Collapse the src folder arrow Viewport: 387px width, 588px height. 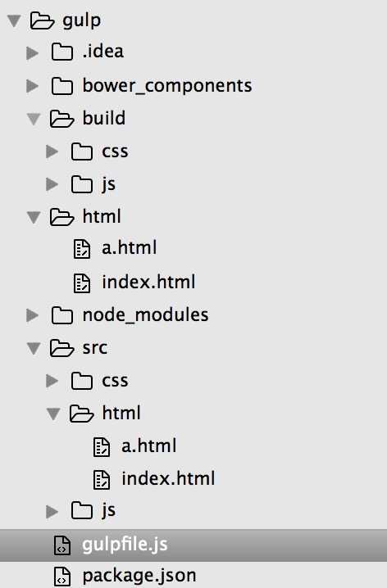pyautogui.click(x=34, y=348)
